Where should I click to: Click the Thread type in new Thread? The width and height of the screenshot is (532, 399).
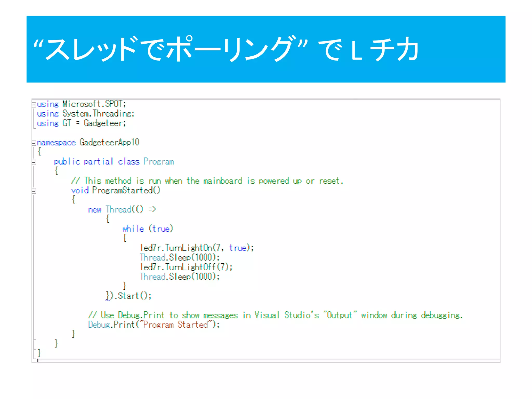point(118,210)
